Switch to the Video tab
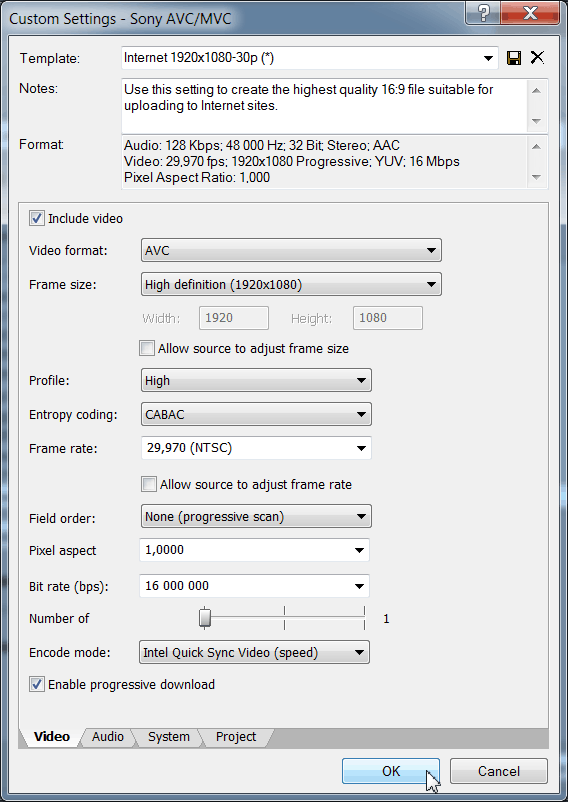Viewport: 568px width, 802px height. click(52, 737)
